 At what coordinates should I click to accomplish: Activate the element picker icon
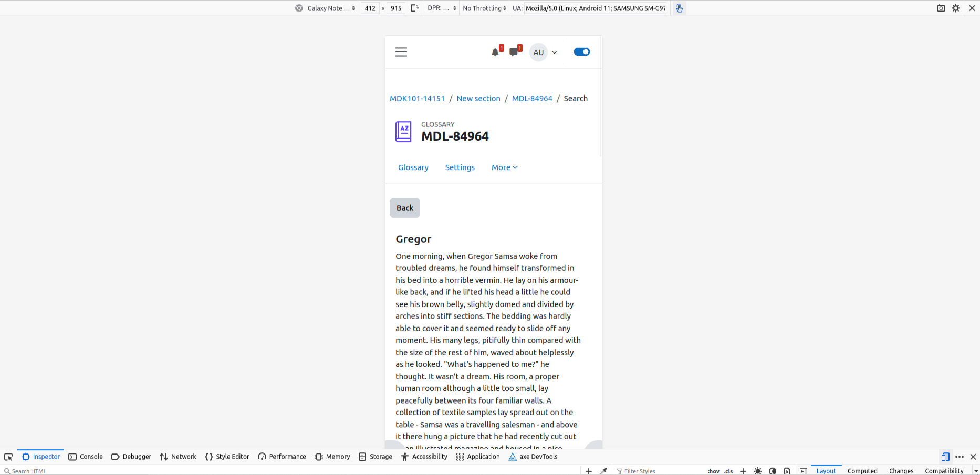(x=8, y=457)
